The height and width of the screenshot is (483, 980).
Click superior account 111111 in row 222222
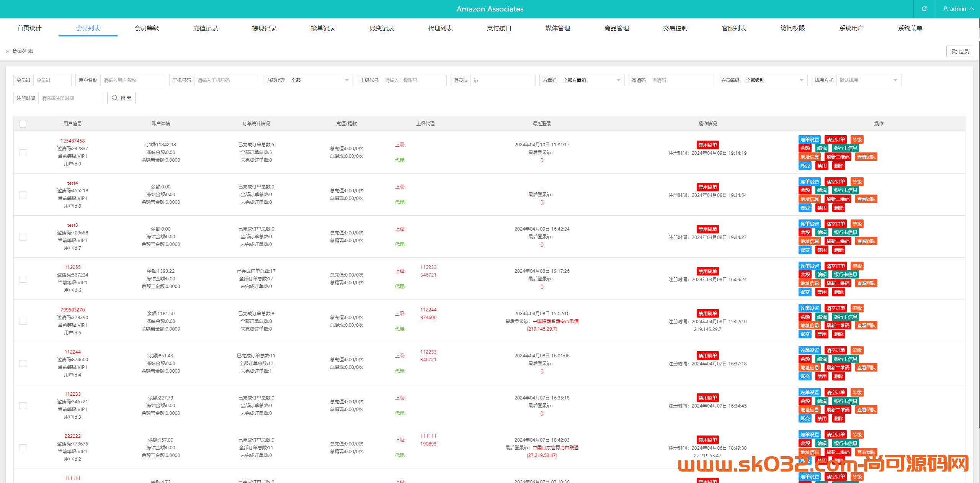428,436
